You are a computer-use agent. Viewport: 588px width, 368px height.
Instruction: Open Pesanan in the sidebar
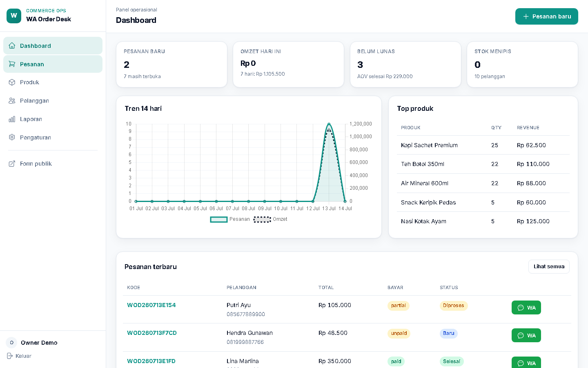53,64
